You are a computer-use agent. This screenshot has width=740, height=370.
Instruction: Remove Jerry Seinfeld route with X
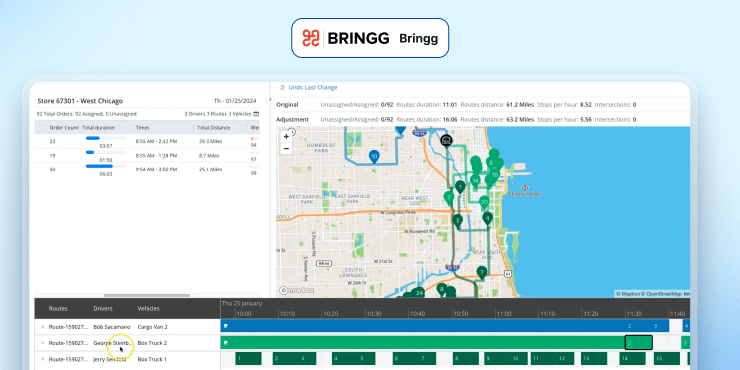(x=42, y=359)
